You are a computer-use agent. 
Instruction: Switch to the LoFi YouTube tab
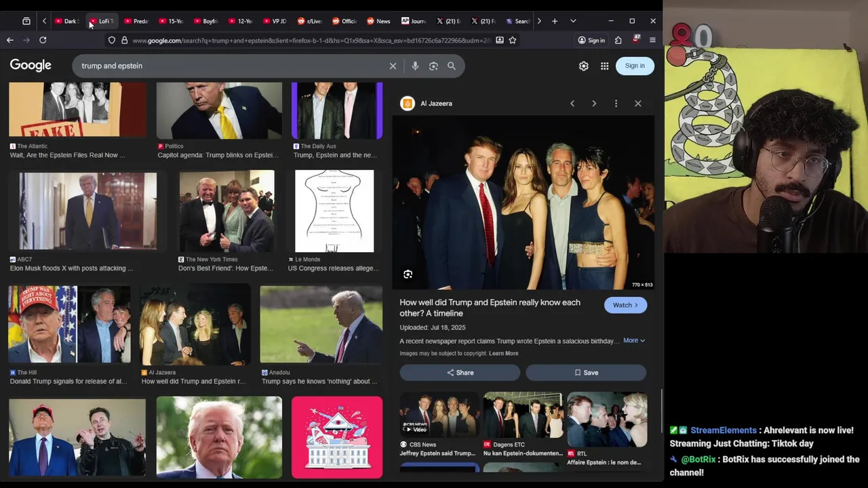[x=102, y=21]
